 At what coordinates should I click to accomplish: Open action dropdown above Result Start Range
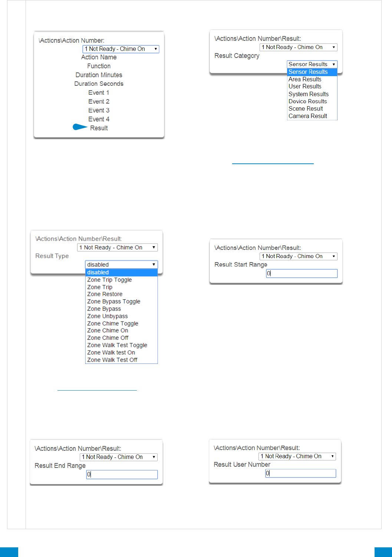[x=299, y=256]
